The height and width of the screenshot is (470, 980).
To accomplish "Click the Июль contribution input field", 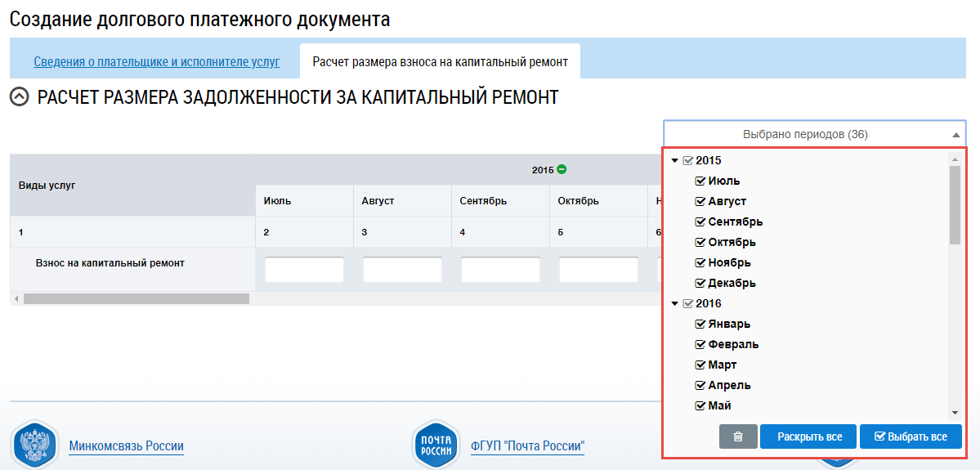I will click(304, 270).
